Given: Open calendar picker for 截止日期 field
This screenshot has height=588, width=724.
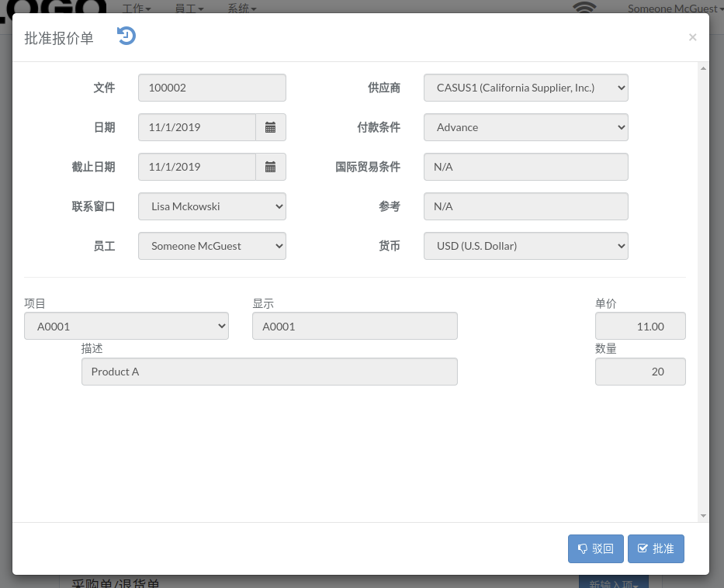Looking at the screenshot, I should pyautogui.click(x=271, y=167).
